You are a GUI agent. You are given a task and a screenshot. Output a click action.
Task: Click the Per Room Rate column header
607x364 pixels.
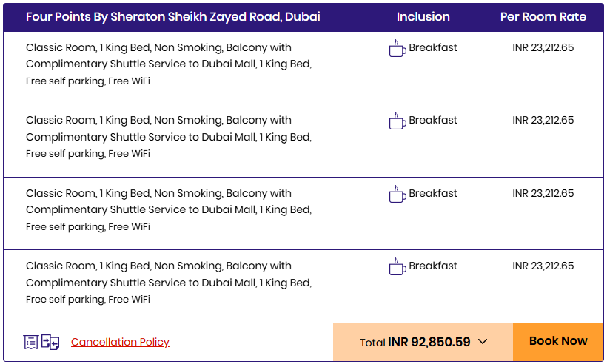543,16
